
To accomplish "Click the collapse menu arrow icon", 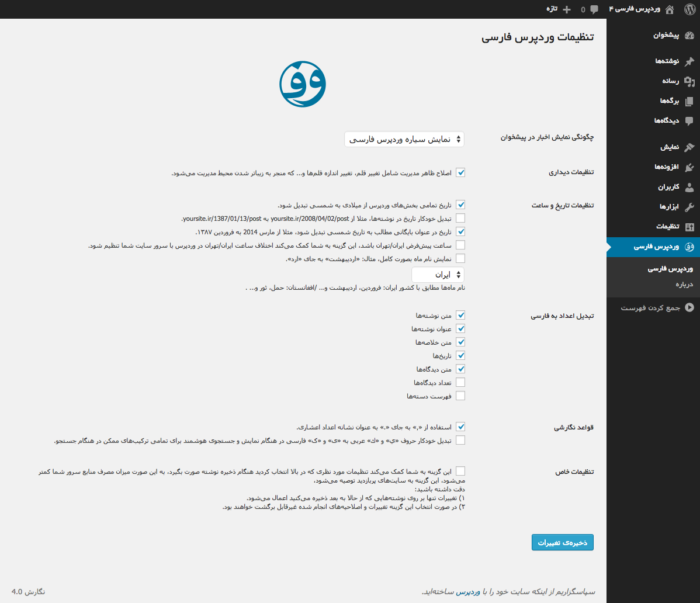I will 689,307.
